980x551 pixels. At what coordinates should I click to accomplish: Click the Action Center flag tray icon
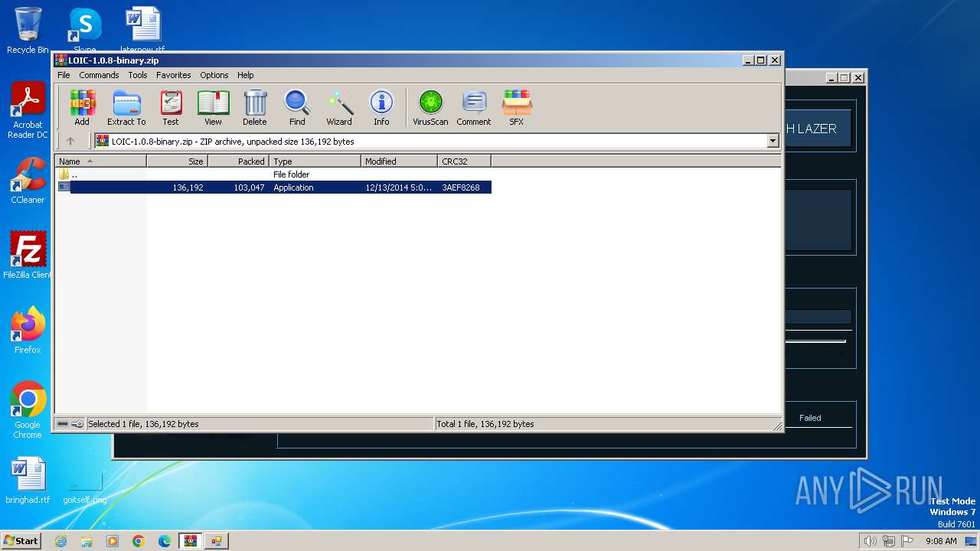[x=907, y=541]
